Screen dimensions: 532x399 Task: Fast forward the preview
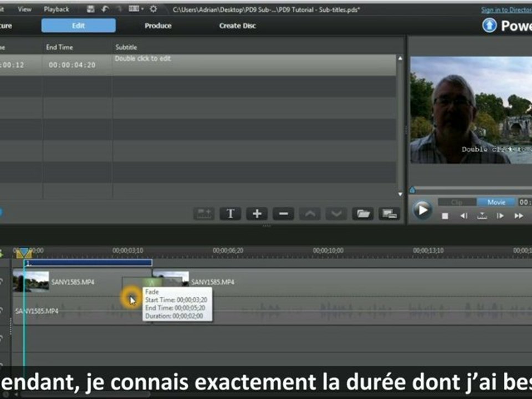coord(519,216)
